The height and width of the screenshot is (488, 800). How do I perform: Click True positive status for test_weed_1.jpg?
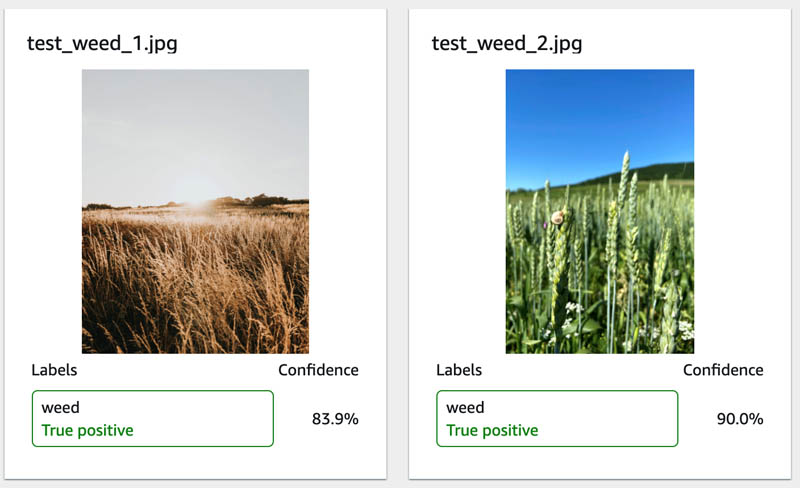87,430
